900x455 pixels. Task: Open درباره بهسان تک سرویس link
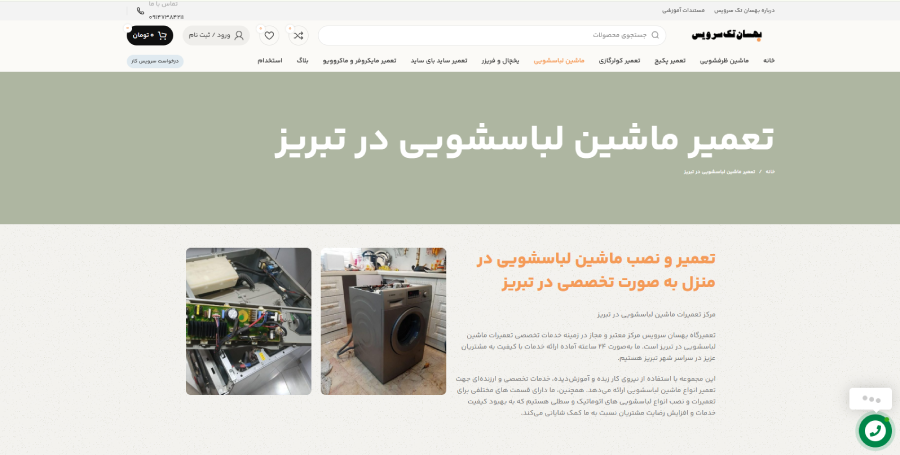click(x=744, y=10)
